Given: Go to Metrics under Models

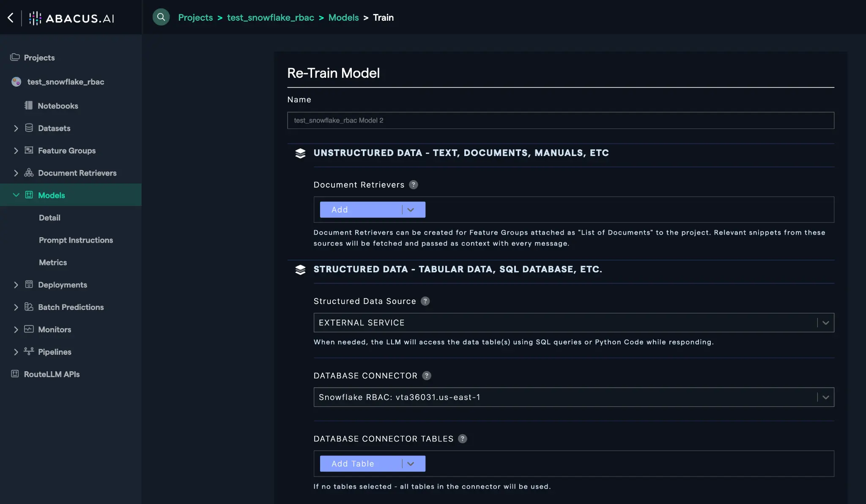Looking at the screenshot, I should click(53, 263).
